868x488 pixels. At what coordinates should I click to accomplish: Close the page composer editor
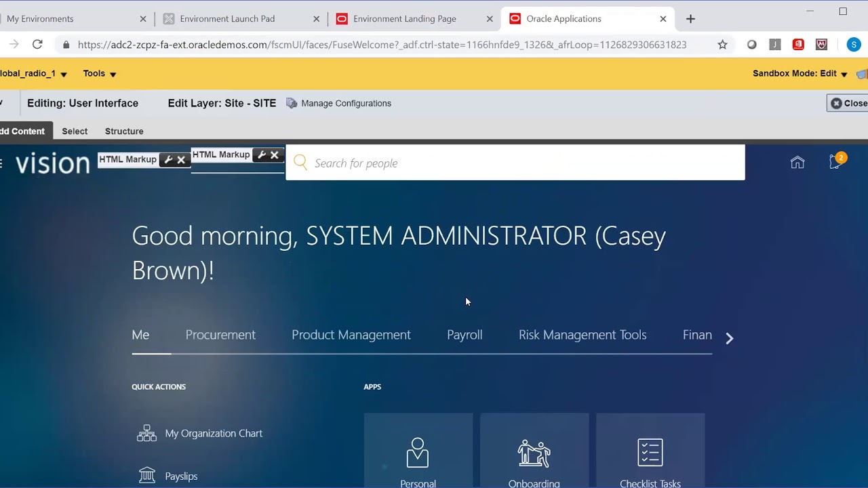pyautogui.click(x=848, y=103)
